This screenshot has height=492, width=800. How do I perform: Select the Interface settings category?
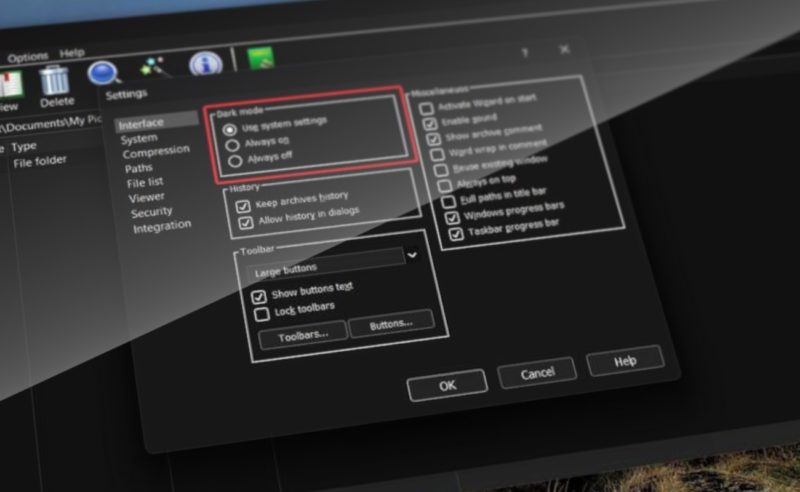click(x=156, y=122)
